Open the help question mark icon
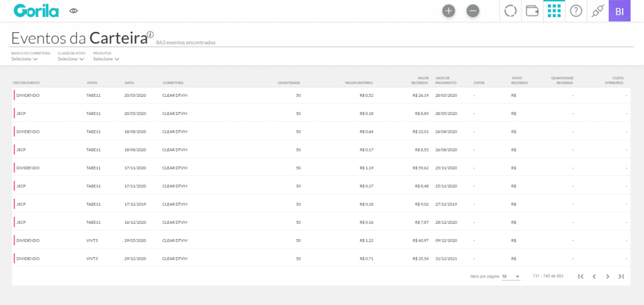The image size is (644, 305). click(575, 11)
